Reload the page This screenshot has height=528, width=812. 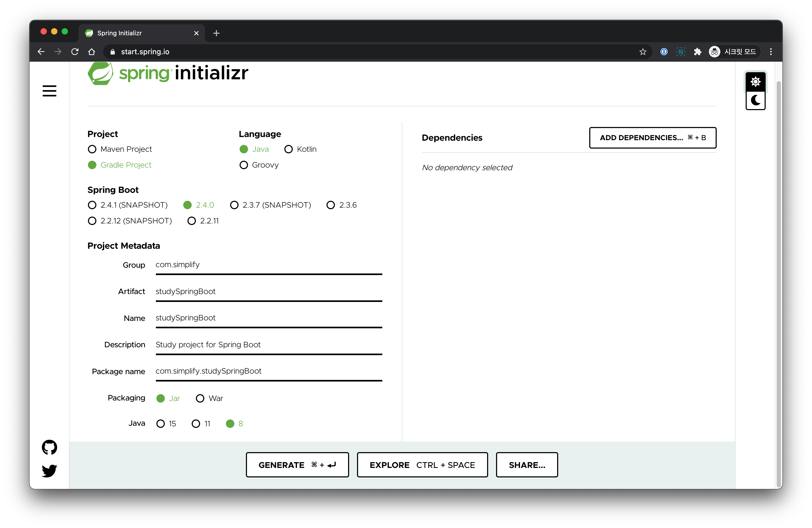75,52
